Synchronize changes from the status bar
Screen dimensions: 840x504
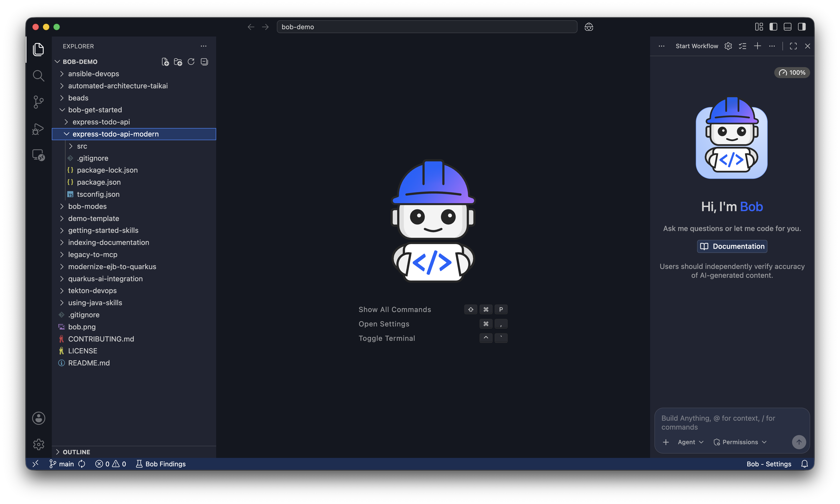[x=82, y=464]
